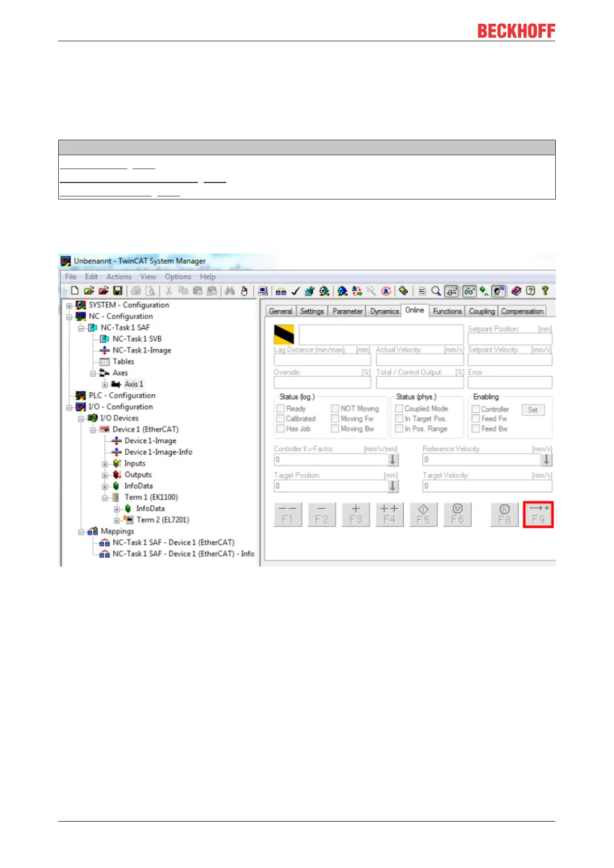Viewport: 614px width, 868px height.
Task: Toggle the Coupled Mode checkbox
Action: (399, 408)
